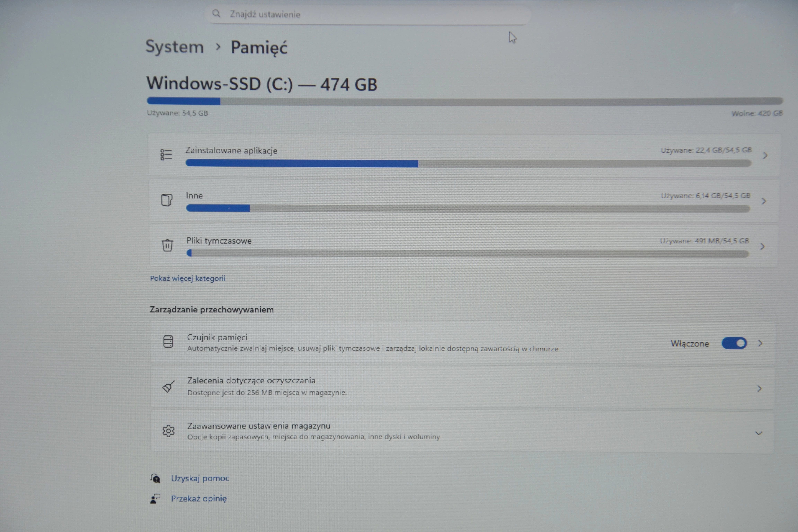Click the installed apps list icon
Viewport: 798px width, 532px height.
[x=166, y=155]
